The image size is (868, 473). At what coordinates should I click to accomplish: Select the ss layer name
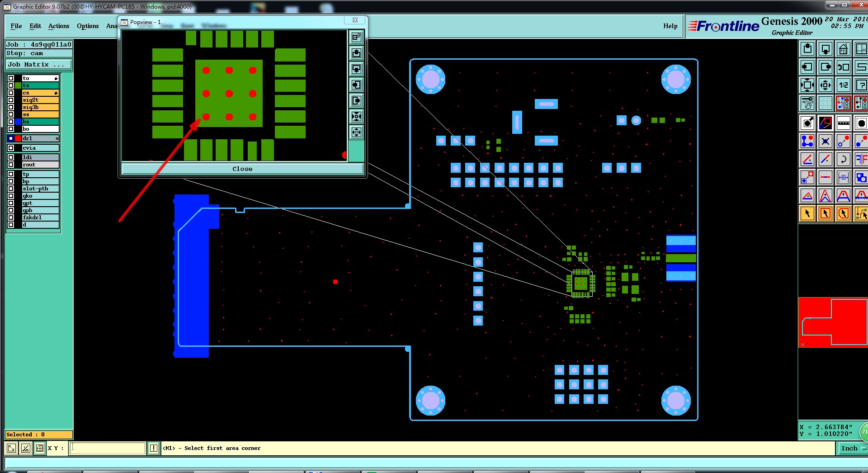click(40, 114)
